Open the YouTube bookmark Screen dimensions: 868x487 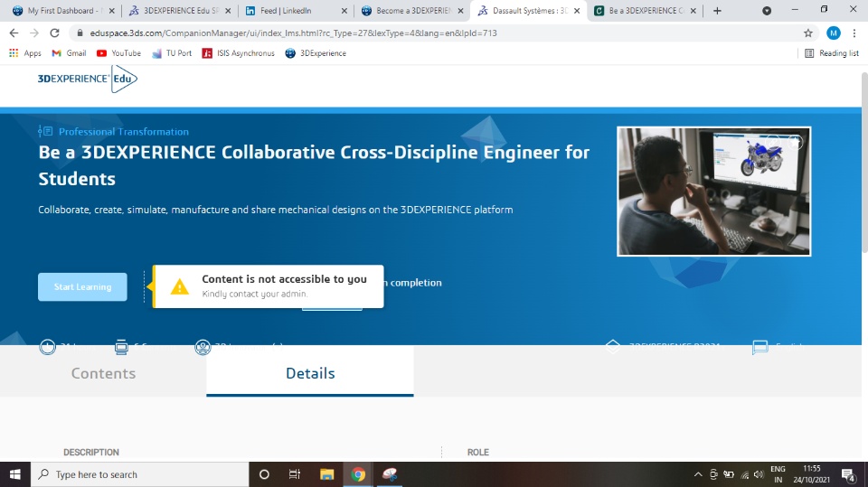118,53
